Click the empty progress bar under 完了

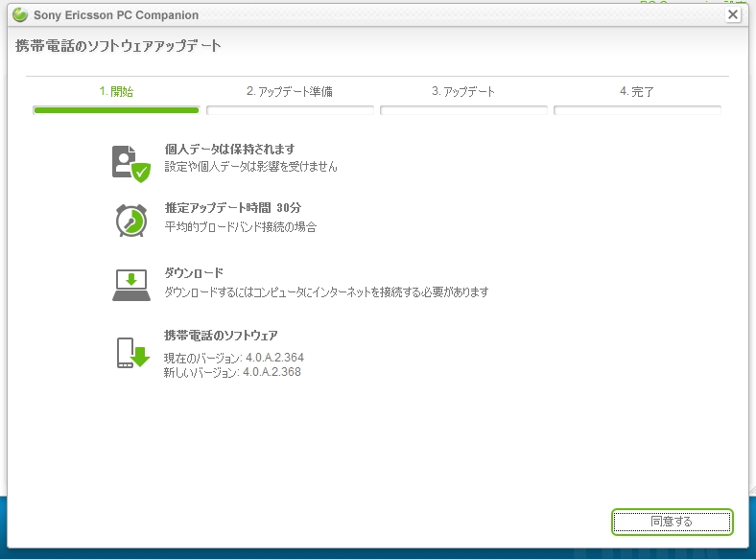point(637,110)
